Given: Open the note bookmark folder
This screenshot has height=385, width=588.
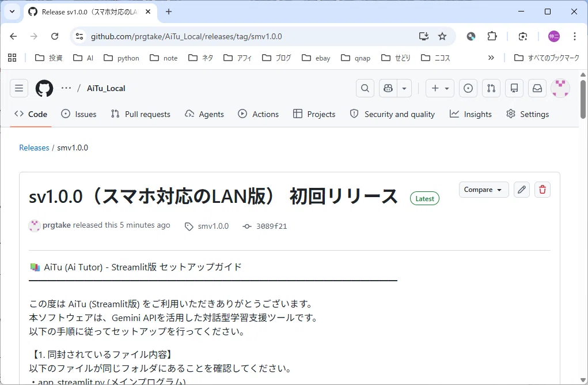Looking at the screenshot, I should pos(164,58).
